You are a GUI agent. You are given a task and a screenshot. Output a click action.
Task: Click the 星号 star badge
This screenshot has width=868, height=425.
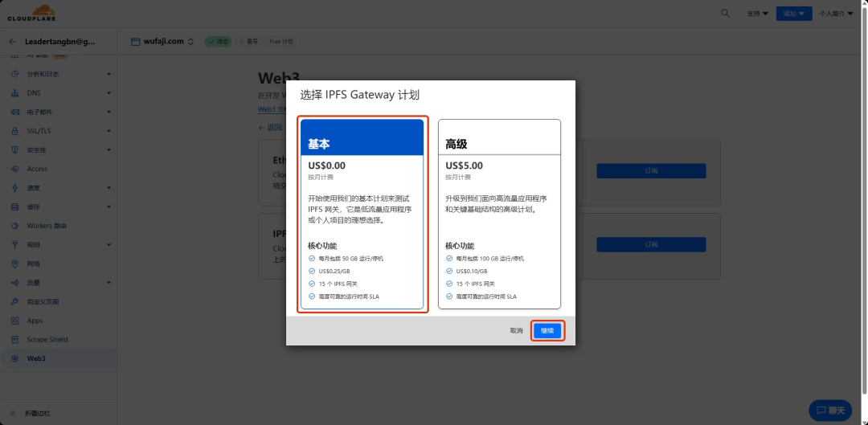point(248,42)
